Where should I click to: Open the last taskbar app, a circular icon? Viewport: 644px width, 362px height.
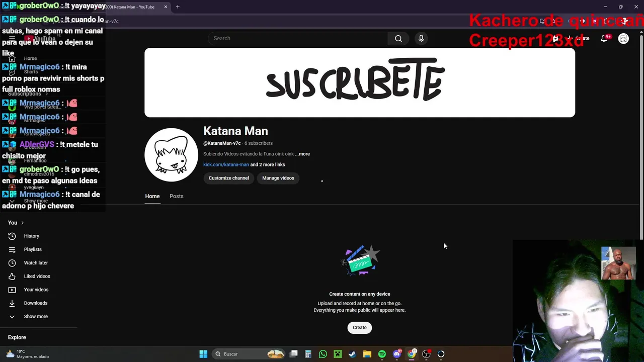[441, 354]
